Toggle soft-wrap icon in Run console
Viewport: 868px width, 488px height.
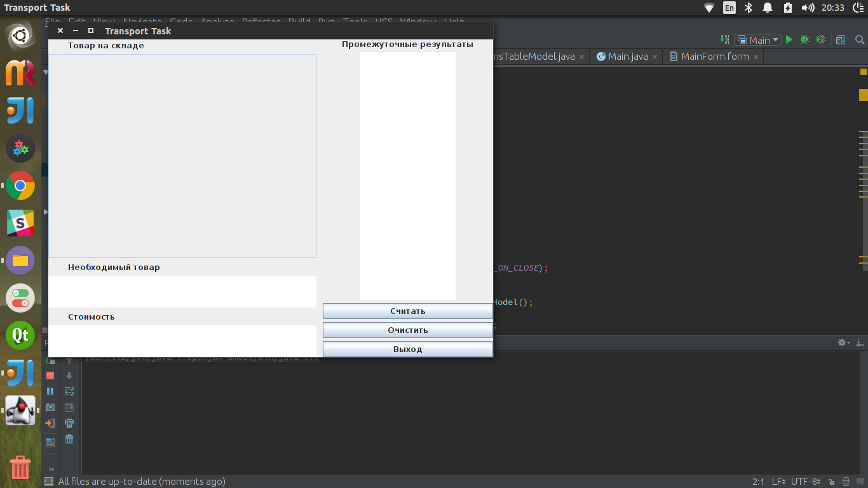(69, 391)
